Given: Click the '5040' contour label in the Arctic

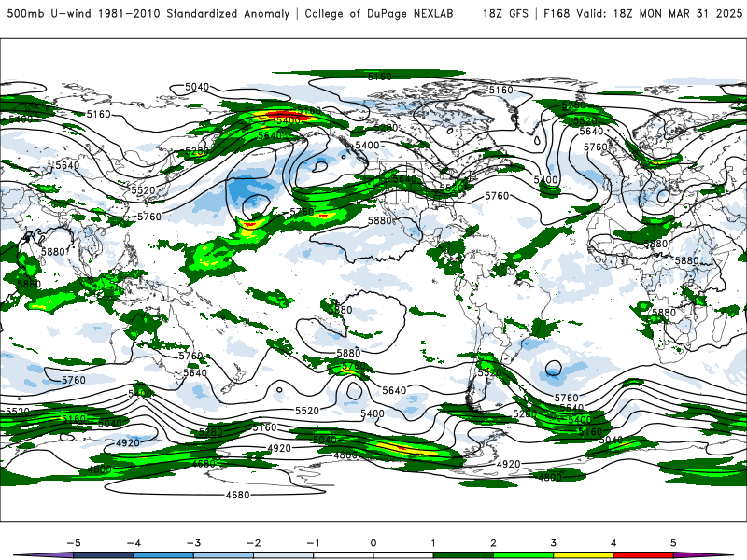Looking at the screenshot, I should point(197,87).
